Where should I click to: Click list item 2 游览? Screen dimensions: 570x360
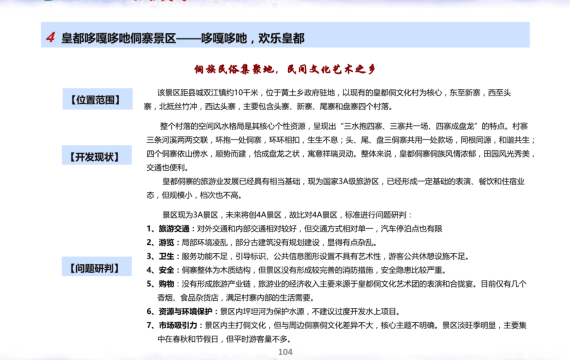(262, 243)
